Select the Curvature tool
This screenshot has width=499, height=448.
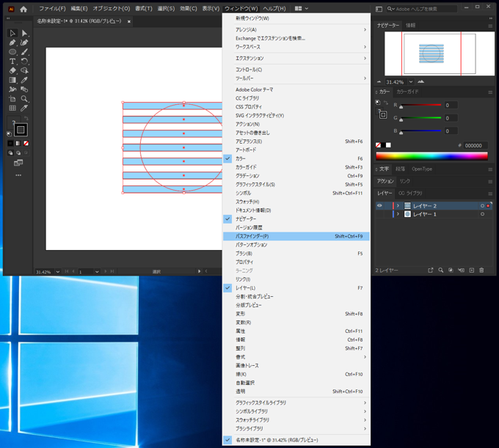[x=24, y=43]
